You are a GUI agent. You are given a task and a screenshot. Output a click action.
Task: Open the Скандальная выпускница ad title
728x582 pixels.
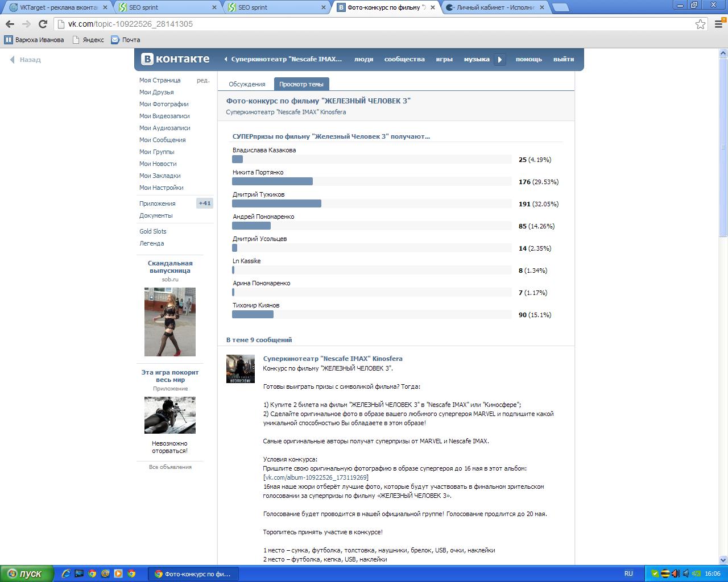coord(170,267)
